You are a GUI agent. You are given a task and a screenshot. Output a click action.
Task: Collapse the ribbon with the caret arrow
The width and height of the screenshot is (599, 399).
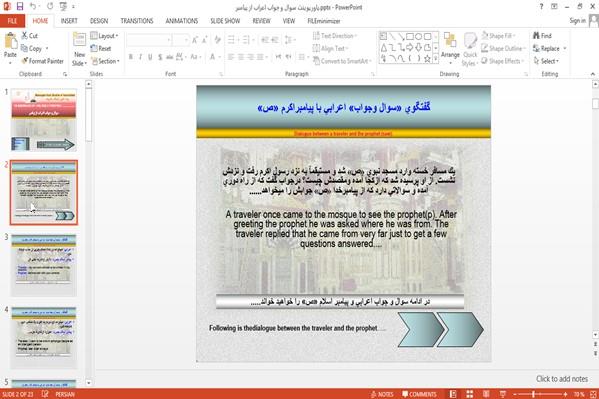pyautogui.click(x=593, y=74)
